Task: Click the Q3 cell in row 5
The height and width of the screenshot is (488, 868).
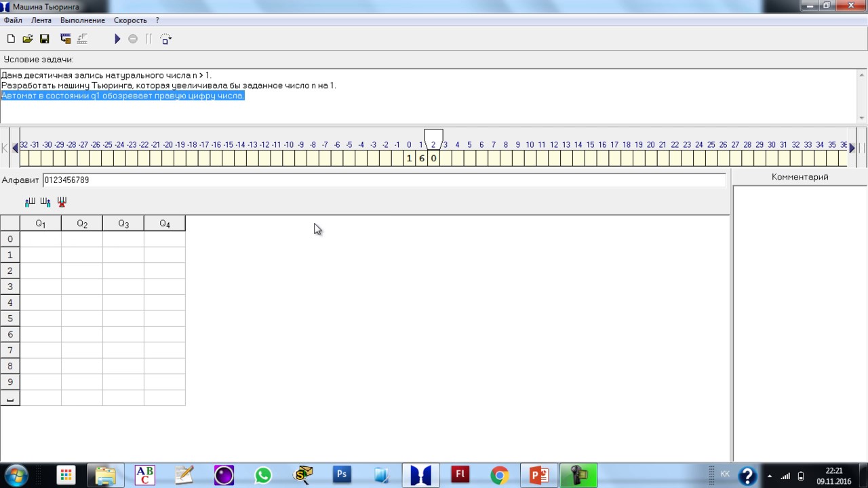Action: point(123,319)
